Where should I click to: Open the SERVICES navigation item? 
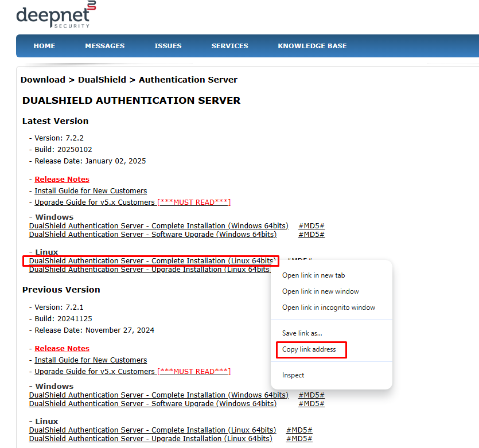tap(229, 46)
